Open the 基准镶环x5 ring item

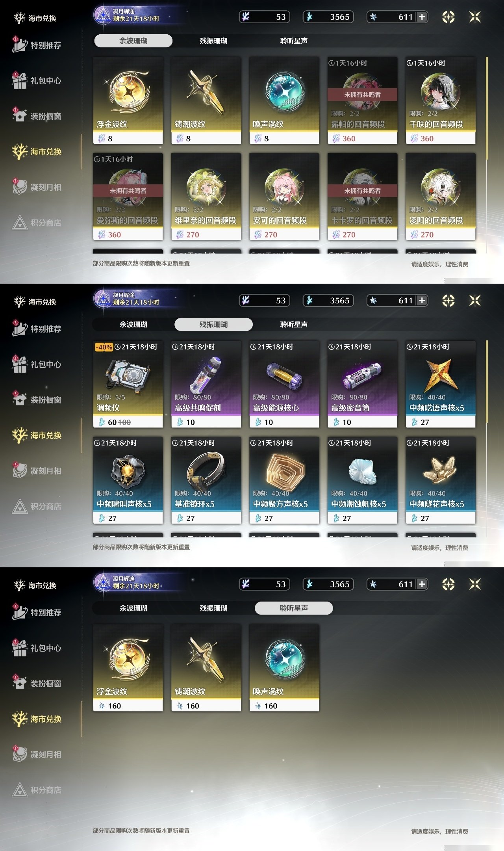(x=206, y=481)
